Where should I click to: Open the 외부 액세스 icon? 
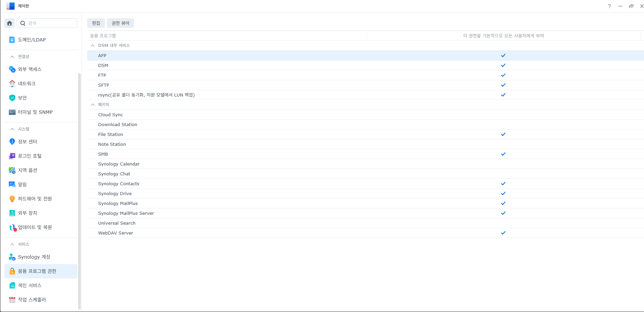tap(12, 69)
